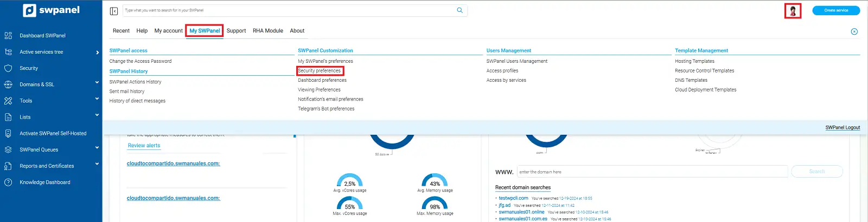Viewport: 868px width, 222px height.
Task: Open testwpcli.com recent search
Action: point(513,198)
